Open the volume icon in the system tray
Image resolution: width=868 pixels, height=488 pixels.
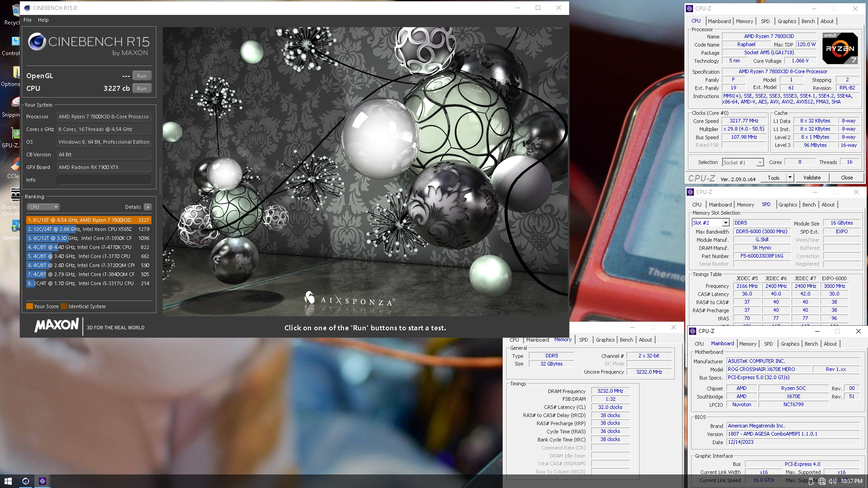tap(832, 481)
